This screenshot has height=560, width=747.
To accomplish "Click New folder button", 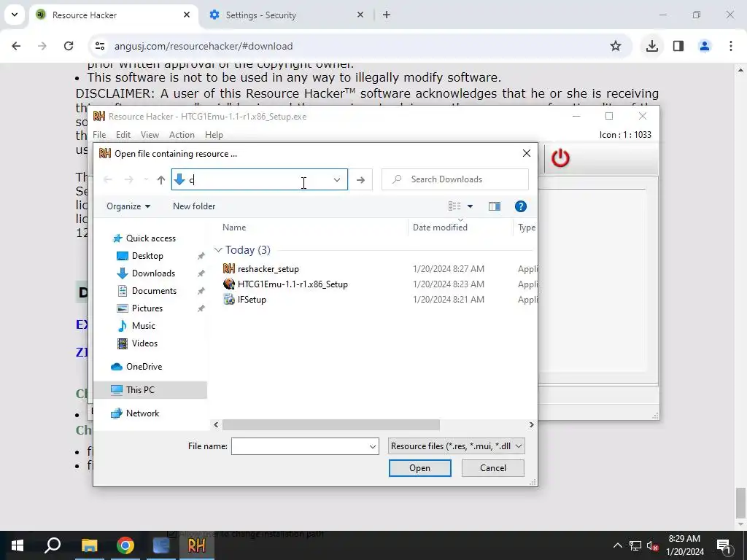I will [x=194, y=206].
